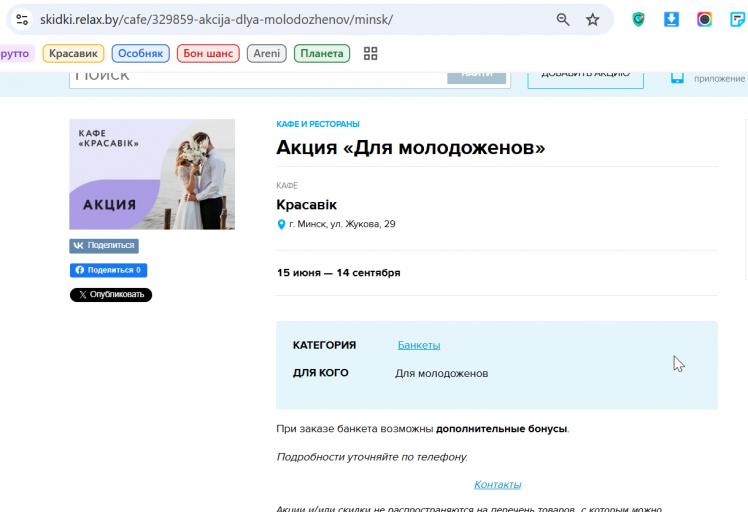Select the Особняк tab group
748x512 pixels.
(x=140, y=53)
